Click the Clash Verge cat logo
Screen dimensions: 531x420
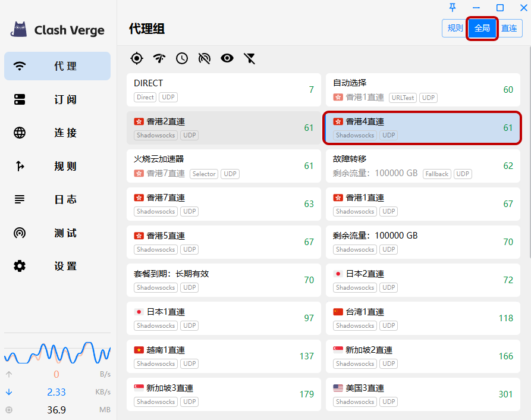(20, 29)
